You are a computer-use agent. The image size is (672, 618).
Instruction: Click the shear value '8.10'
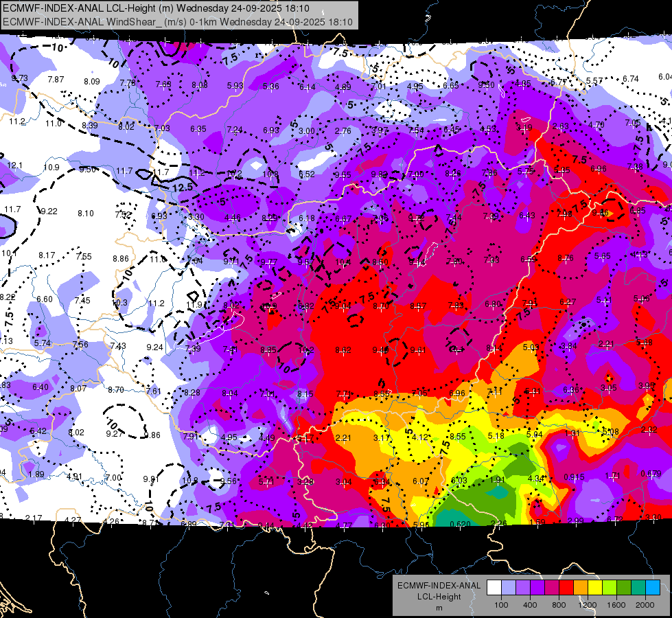click(x=86, y=213)
